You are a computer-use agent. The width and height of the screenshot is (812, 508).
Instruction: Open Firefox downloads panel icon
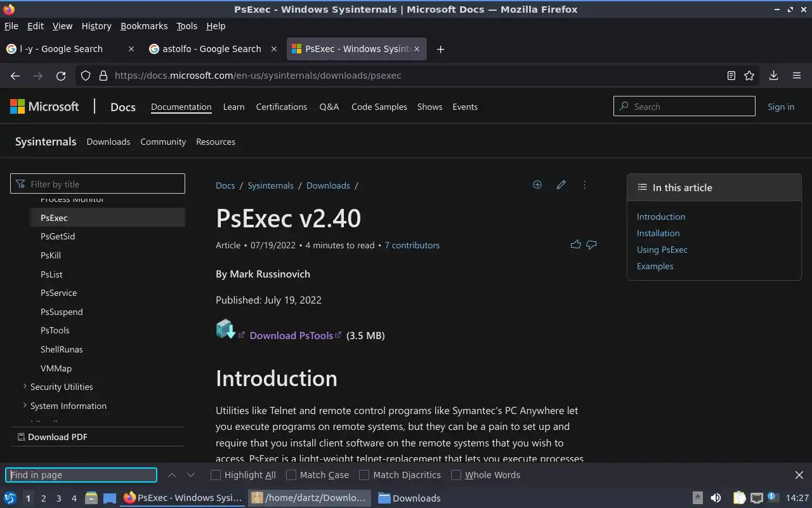coord(773,76)
